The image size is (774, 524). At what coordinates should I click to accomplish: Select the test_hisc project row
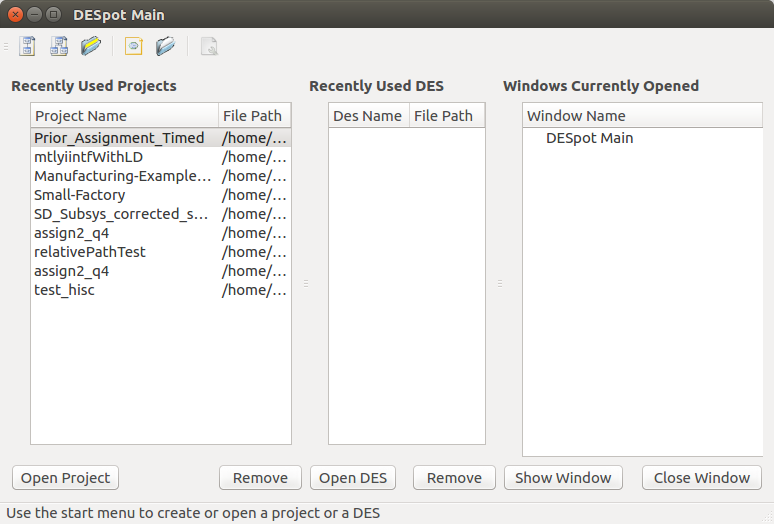pyautogui.click(x=65, y=290)
